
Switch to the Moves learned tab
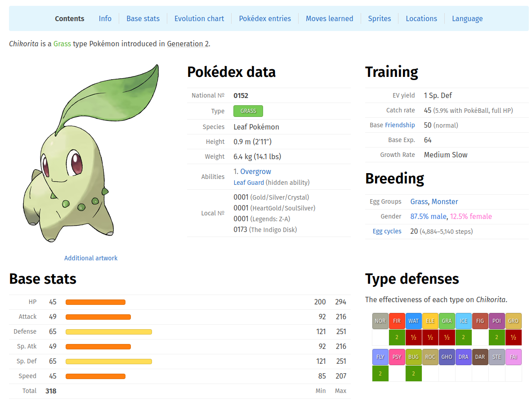329,18
